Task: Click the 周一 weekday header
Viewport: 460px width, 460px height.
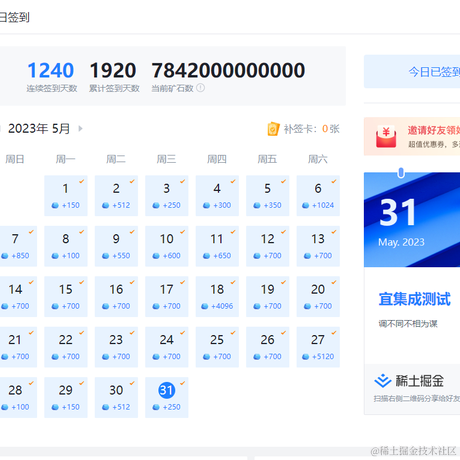Action: pos(65,159)
